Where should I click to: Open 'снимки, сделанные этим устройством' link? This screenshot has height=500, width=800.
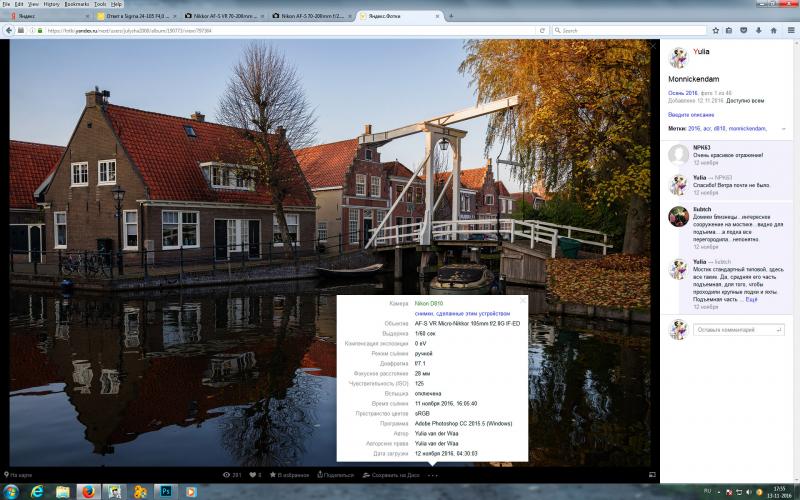(462, 314)
